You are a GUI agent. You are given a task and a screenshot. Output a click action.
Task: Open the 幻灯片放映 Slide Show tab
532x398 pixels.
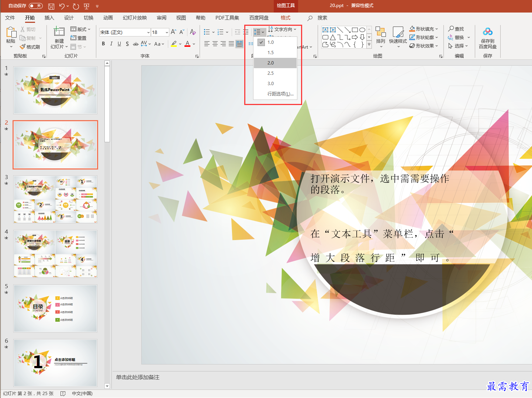(x=135, y=18)
